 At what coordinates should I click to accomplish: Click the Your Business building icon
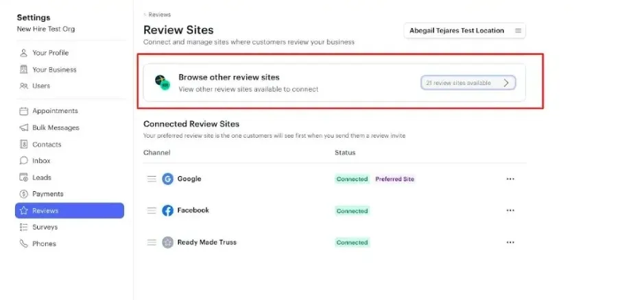click(x=24, y=69)
